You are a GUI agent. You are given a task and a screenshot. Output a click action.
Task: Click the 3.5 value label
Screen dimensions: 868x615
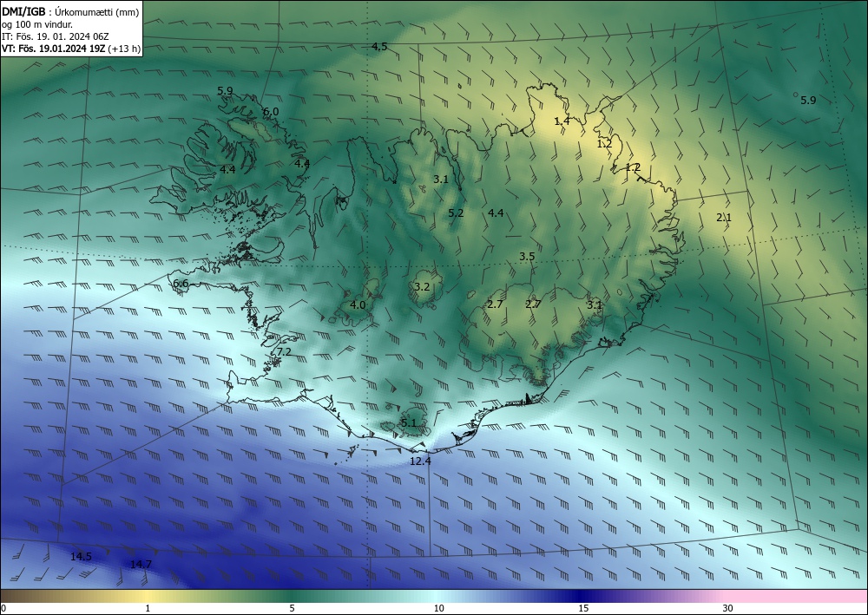coord(527,256)
